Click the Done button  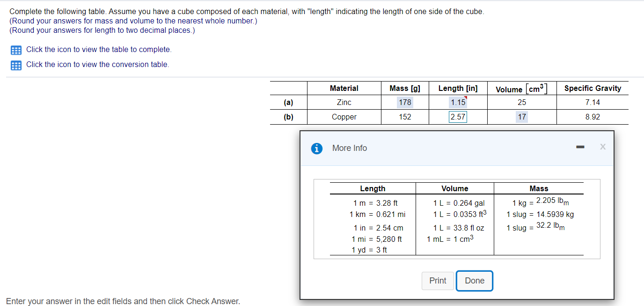pyautogui.click(x=475, y=281)
